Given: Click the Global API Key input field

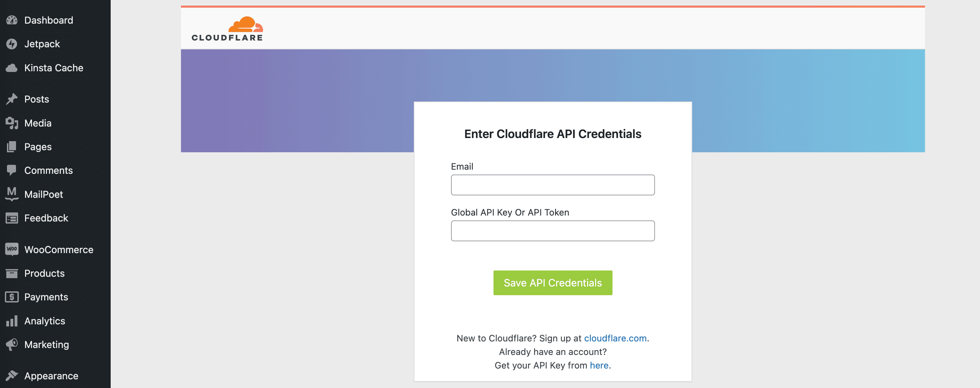Looking at the screenshot, I should [553, 231].
